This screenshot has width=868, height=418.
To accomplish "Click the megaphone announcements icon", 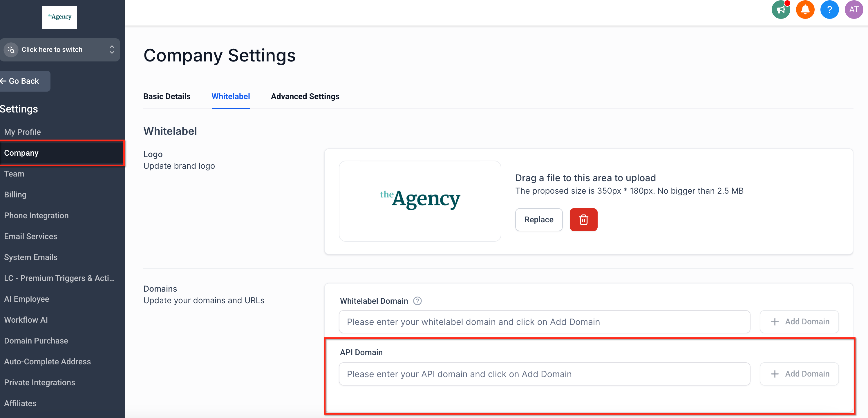I will (780, 10).
